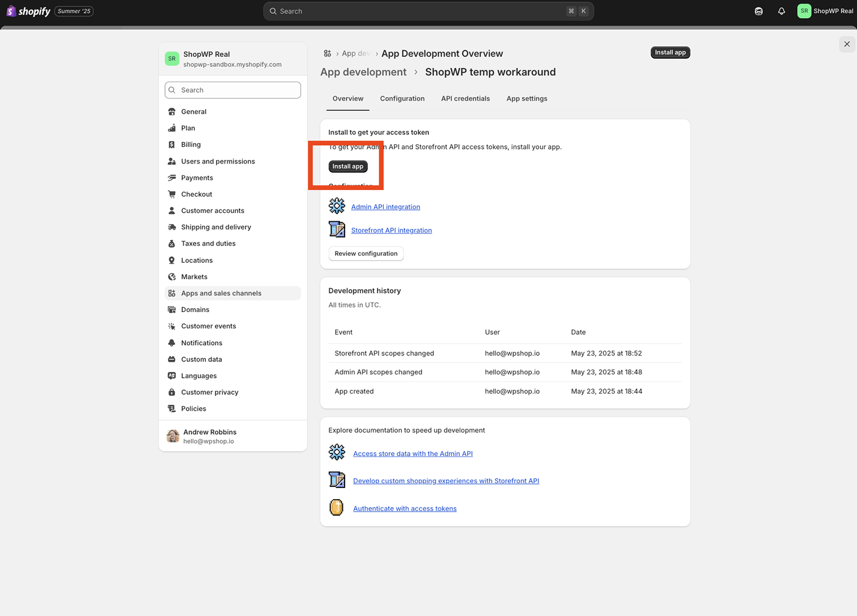Click Summer '25 edition badge

pos(74,11)
